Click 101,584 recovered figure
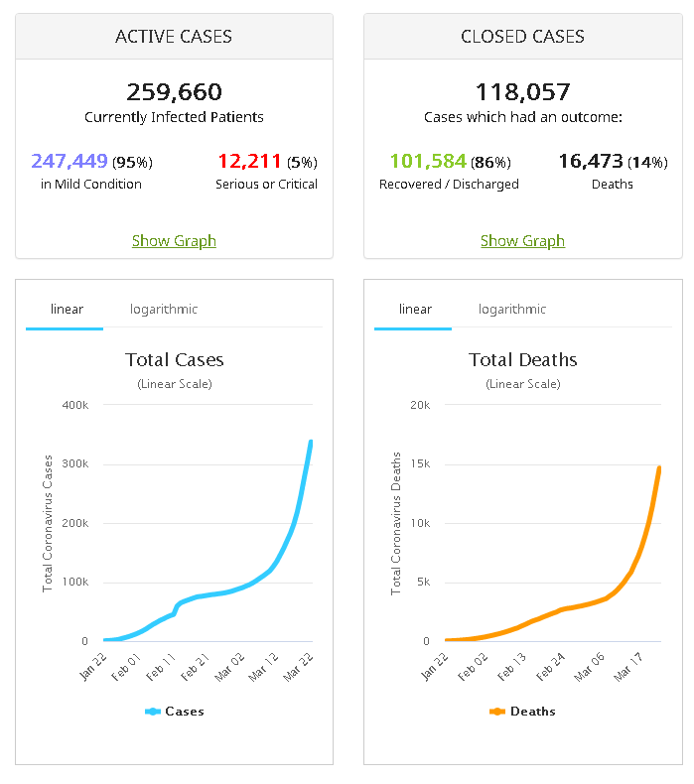This screenshot has width=694, height=784. [428, 161]
